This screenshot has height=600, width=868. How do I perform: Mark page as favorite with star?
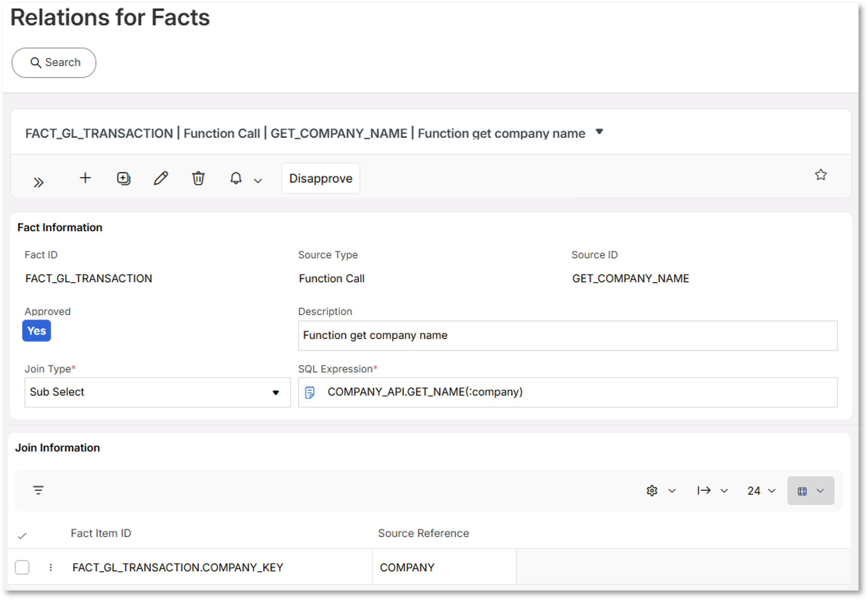(820, 175)
